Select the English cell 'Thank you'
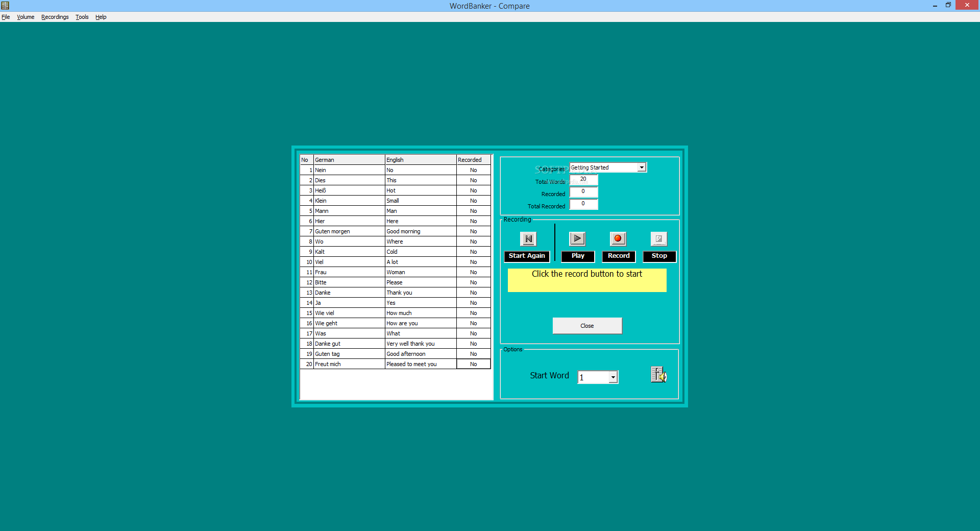 pyautogui.click(x=421, y=293)
